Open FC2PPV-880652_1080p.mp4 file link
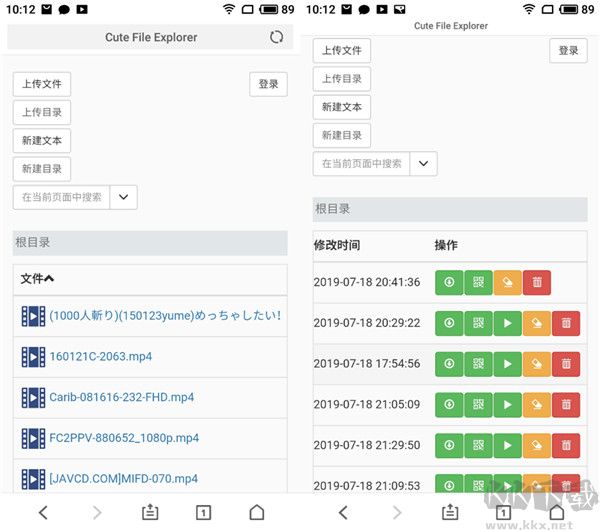The height and width of the screenshot is (532, 600). coord(124,438)
